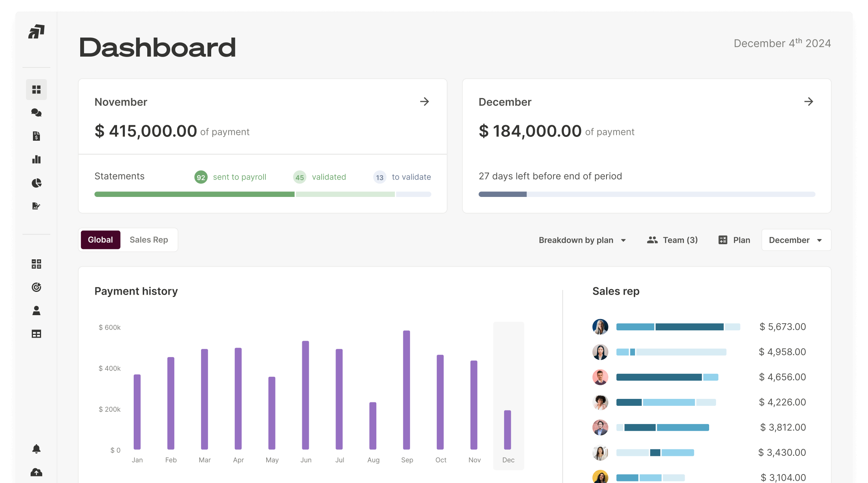Click the Payment history heading

pos(136,291)
